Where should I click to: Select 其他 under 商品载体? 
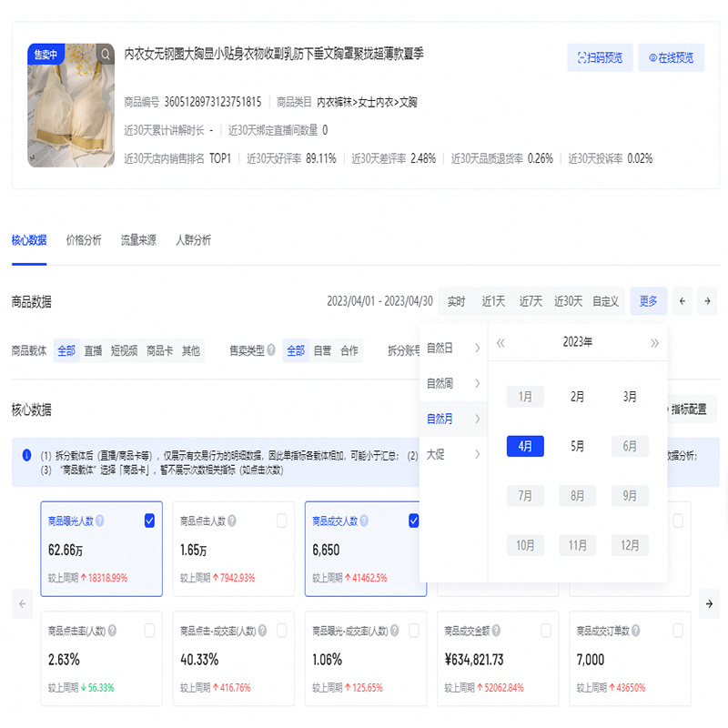point(191,350)
